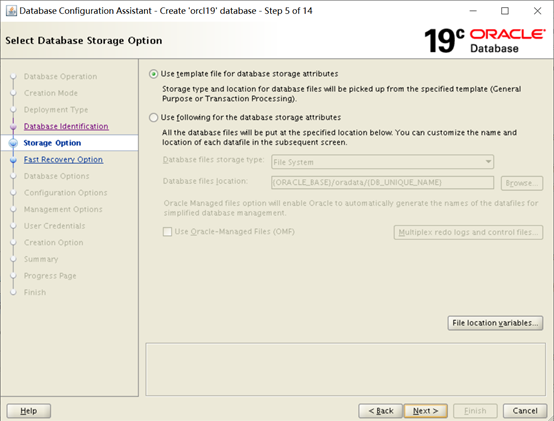Select 'Use template file for database storage attributes'
This screenshot has height=421, width=554.
tap(153, 74)
